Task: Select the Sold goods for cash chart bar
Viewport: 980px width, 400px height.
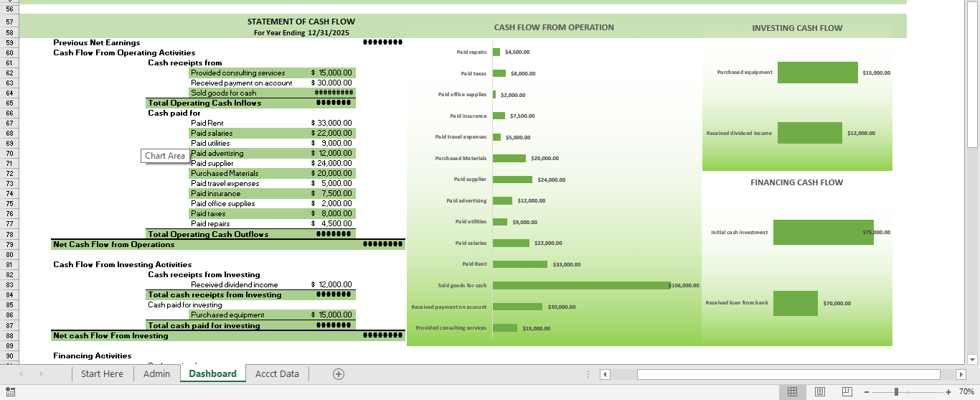Action: pyautogui.click(x=580, y=285)
